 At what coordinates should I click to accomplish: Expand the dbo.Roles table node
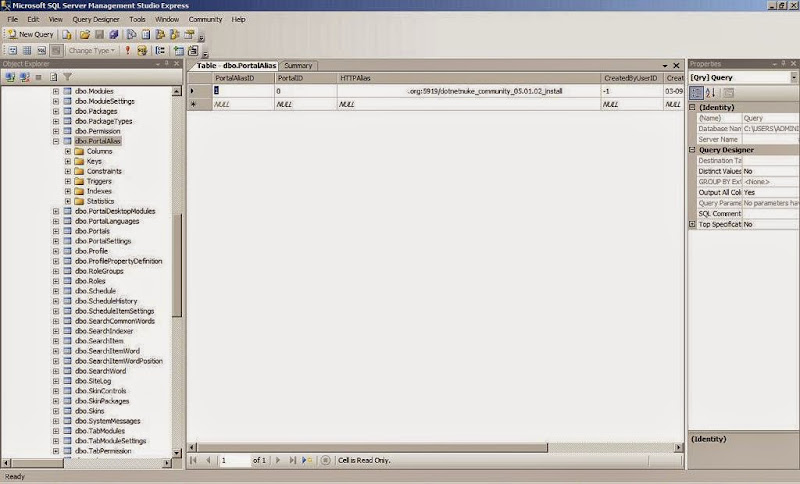[x=56, y=281]
